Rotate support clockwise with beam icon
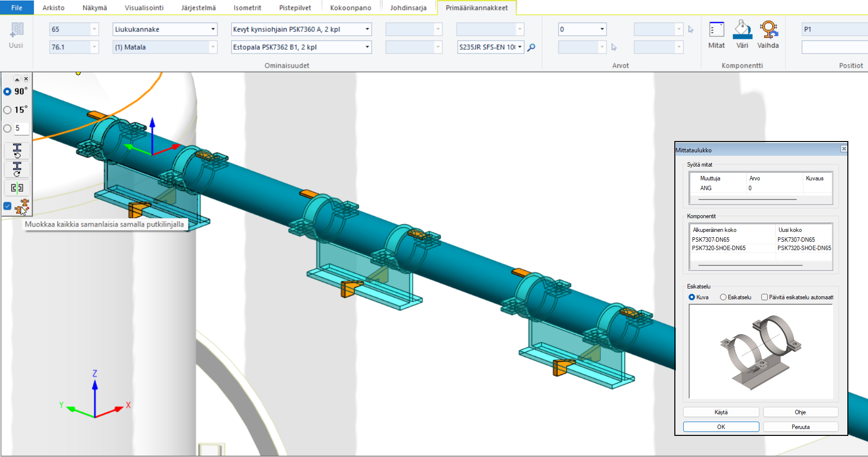 [17, 169]
